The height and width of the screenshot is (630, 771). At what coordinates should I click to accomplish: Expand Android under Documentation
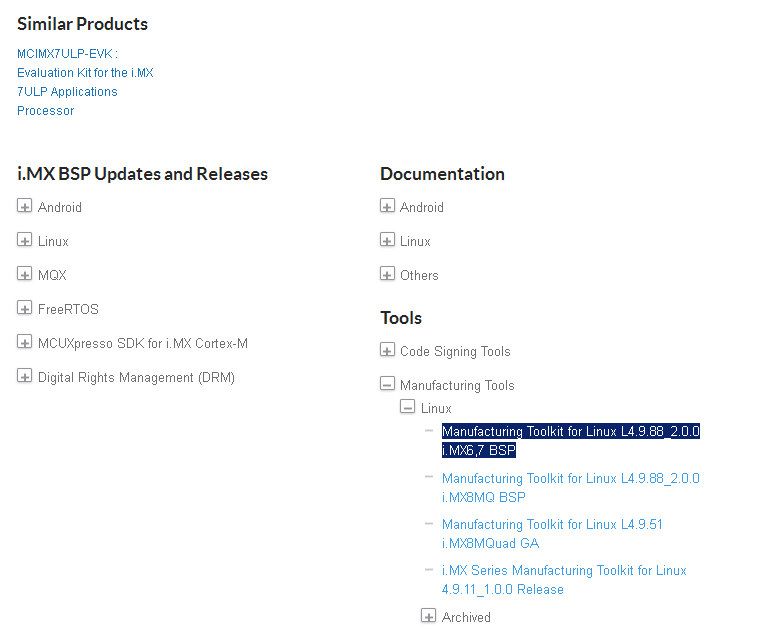point(387,207)
